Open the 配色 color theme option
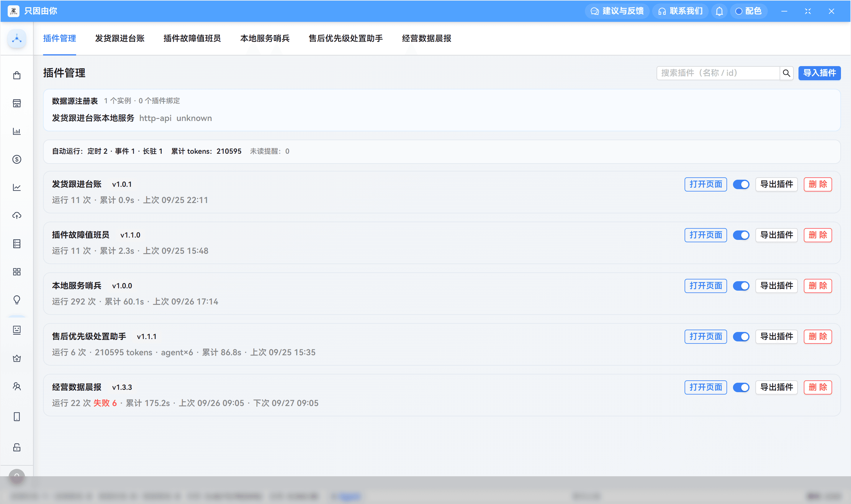Viewport: 851px width, 504px height. pyautogui.click(x=748, y=11)
